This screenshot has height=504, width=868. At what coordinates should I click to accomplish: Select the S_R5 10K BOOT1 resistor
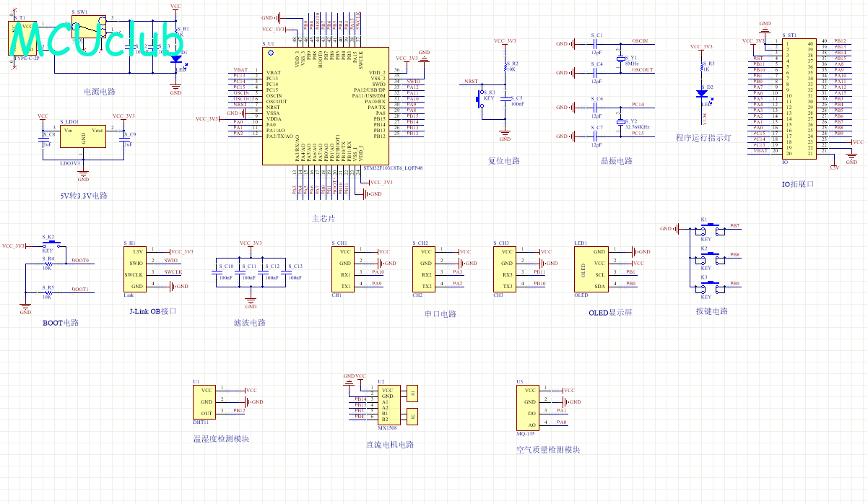coord(48,292)
